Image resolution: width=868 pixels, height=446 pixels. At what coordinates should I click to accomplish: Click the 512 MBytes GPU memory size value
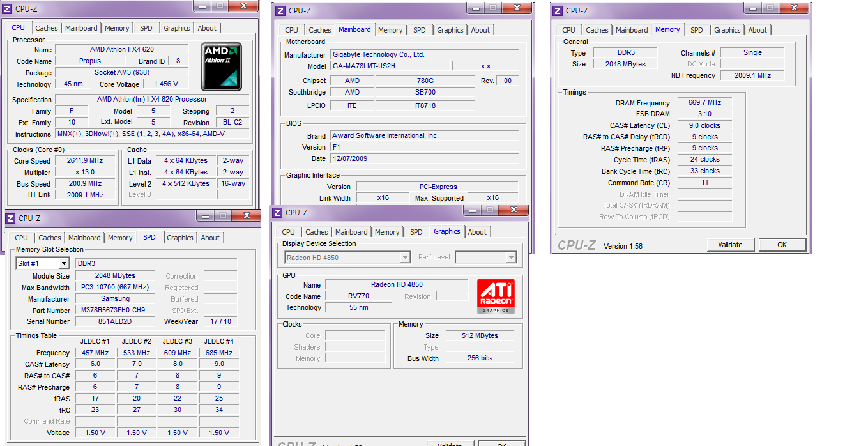coord(480,335)
